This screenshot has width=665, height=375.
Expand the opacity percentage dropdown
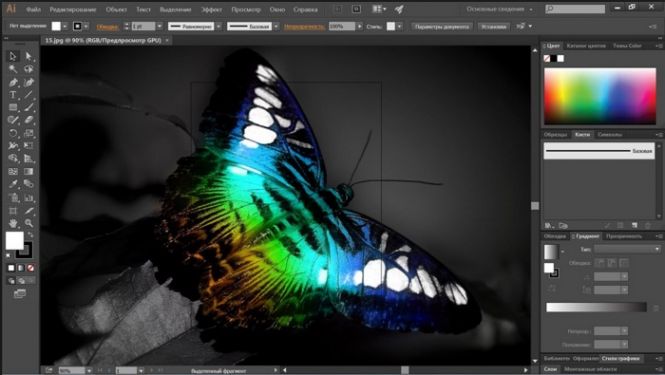(360, 26)
